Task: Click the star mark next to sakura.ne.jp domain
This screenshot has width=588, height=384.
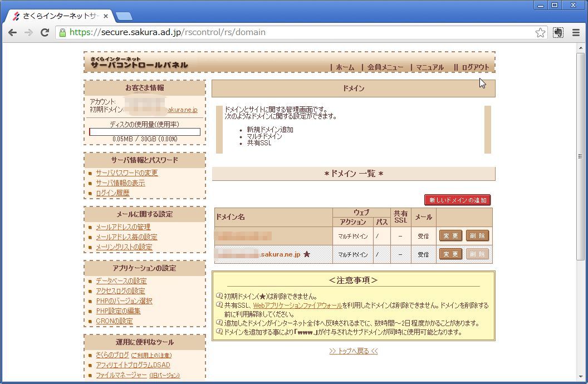Action: [307, 254]
